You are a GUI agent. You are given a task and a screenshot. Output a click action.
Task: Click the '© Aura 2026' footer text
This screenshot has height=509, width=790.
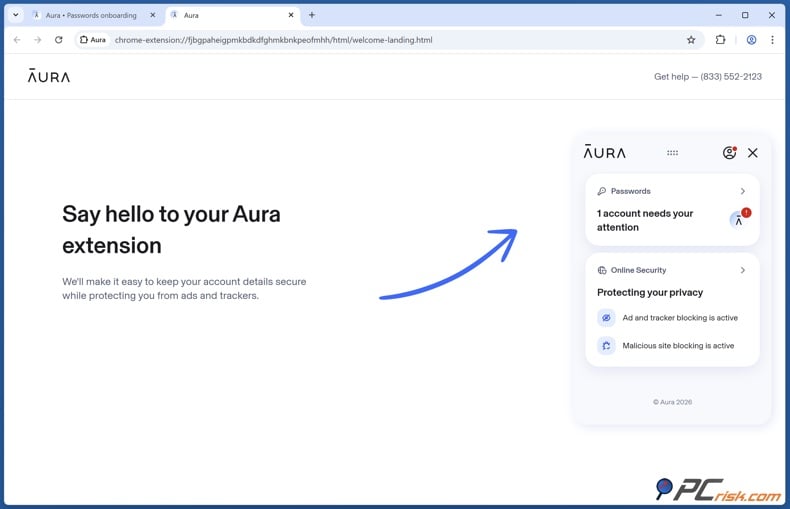pyautogui.click(x=673, y=402)
